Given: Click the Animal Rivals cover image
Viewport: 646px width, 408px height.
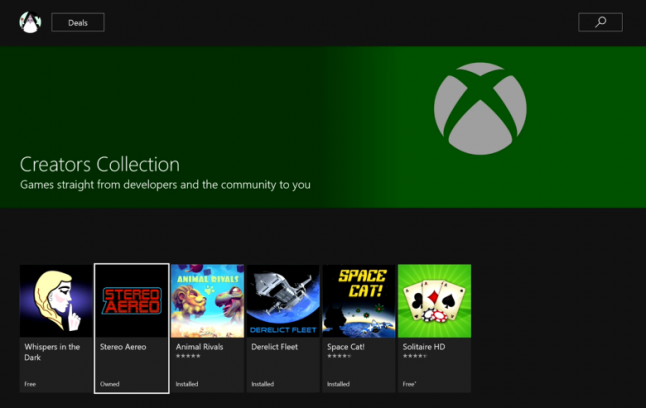Looking at the screenshot, I should coord(207,301).
